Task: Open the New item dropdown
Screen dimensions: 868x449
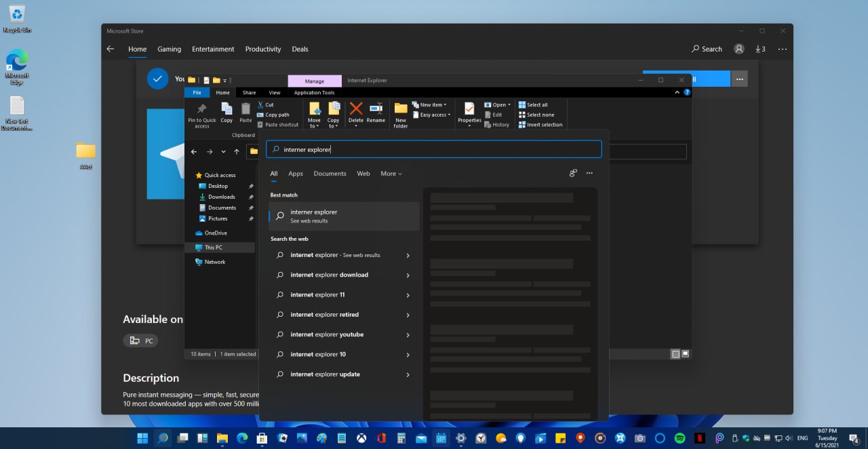Action: pos(429,104)
